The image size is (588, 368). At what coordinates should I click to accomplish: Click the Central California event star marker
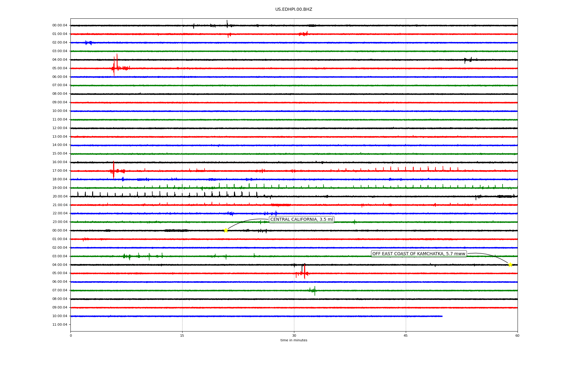coord(226,230)
